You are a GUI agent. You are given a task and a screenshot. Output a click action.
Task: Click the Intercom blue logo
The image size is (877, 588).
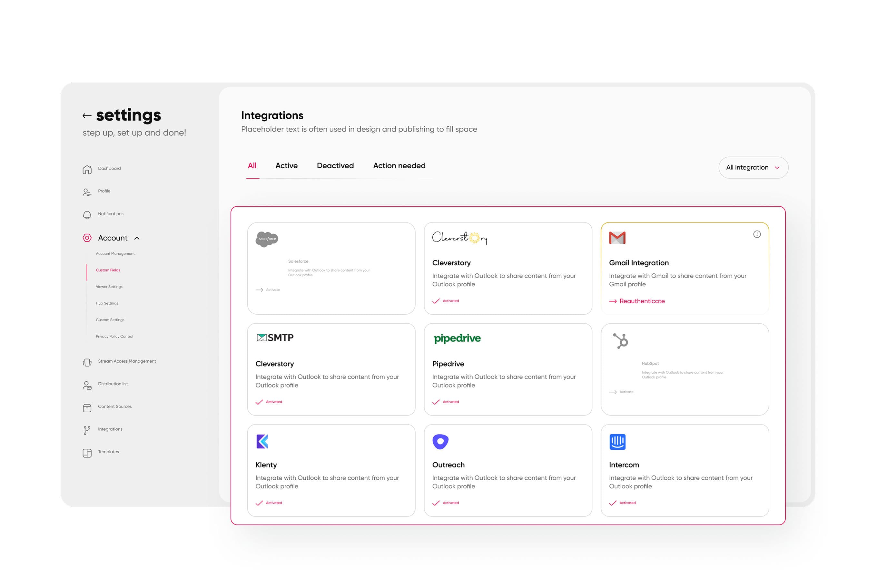(617, 442)
